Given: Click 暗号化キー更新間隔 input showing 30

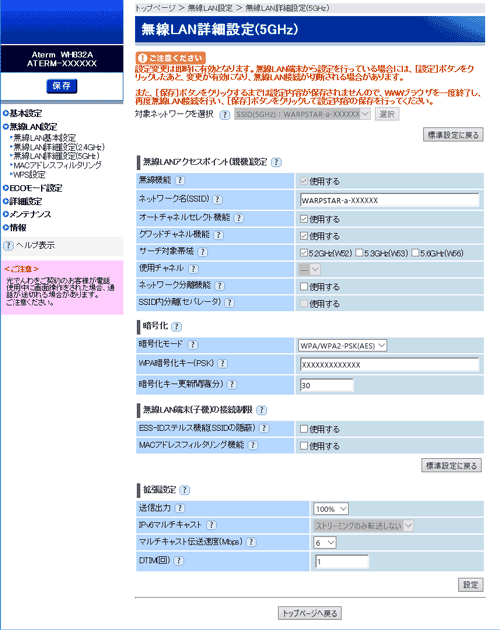Looking at the screenshot, I should click(326, 385).
